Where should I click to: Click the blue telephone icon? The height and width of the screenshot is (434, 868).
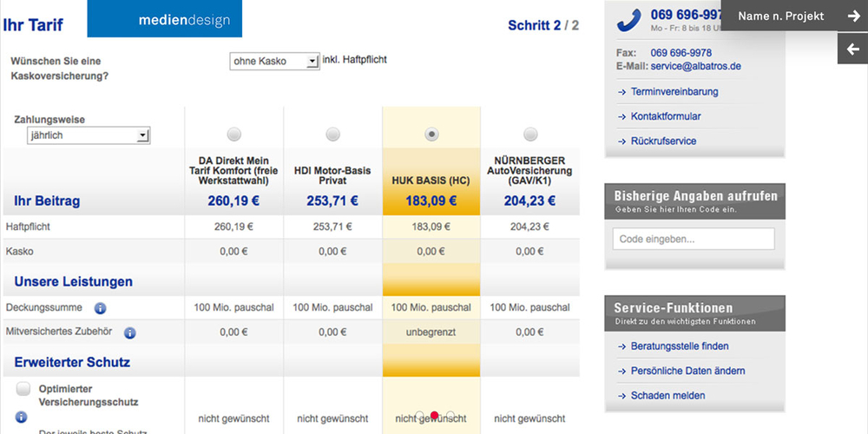click(x=628, y=21)
